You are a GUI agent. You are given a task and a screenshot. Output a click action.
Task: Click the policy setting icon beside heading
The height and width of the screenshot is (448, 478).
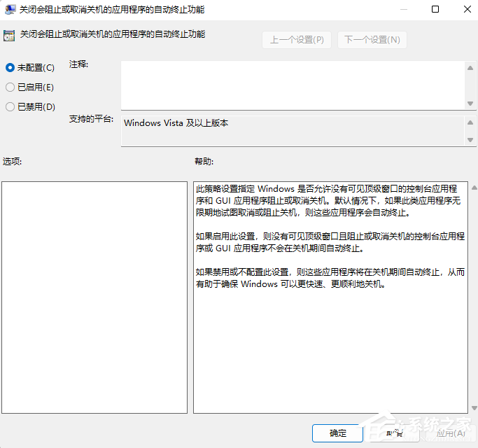coord(9,36)
